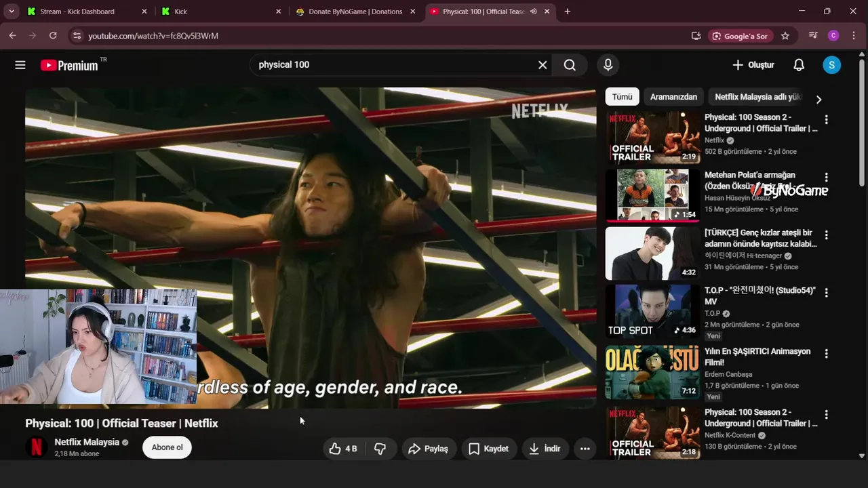Open Chrome's three-dot menu
868x488 pixels.
[x=854, y=36]
